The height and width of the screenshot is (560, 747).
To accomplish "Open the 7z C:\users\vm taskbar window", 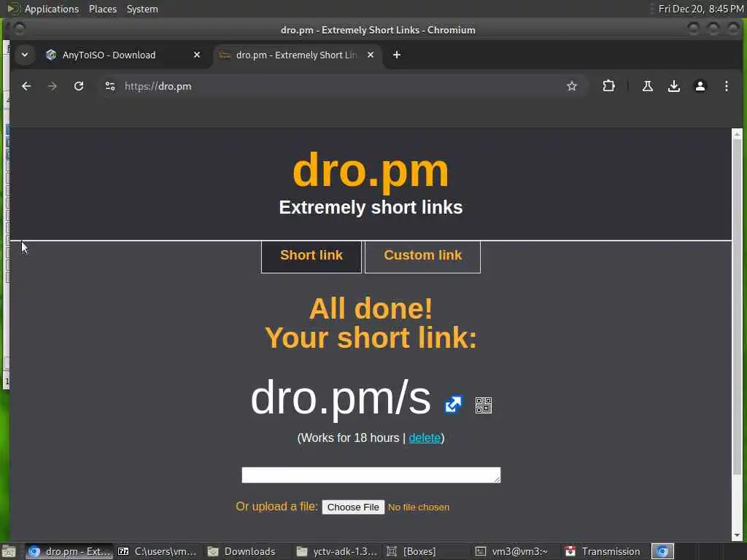I will pyautogui.click(x=158, y=551).
